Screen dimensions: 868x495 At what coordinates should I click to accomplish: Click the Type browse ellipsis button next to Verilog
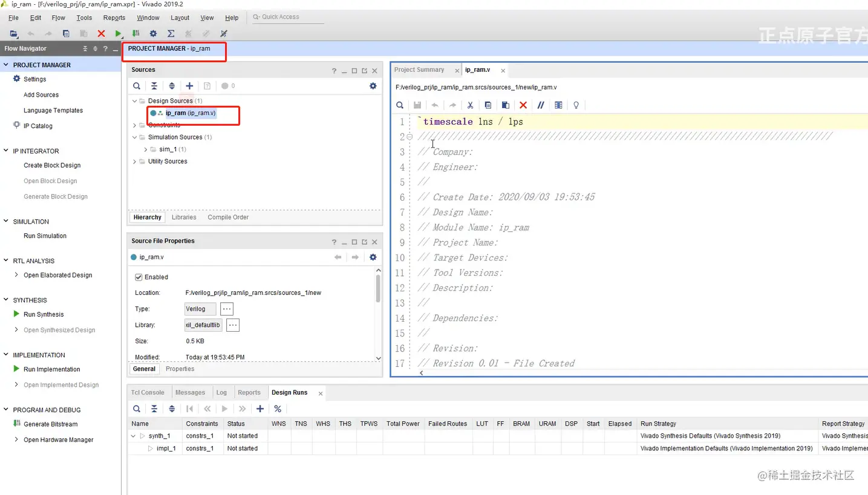[227, 309]
